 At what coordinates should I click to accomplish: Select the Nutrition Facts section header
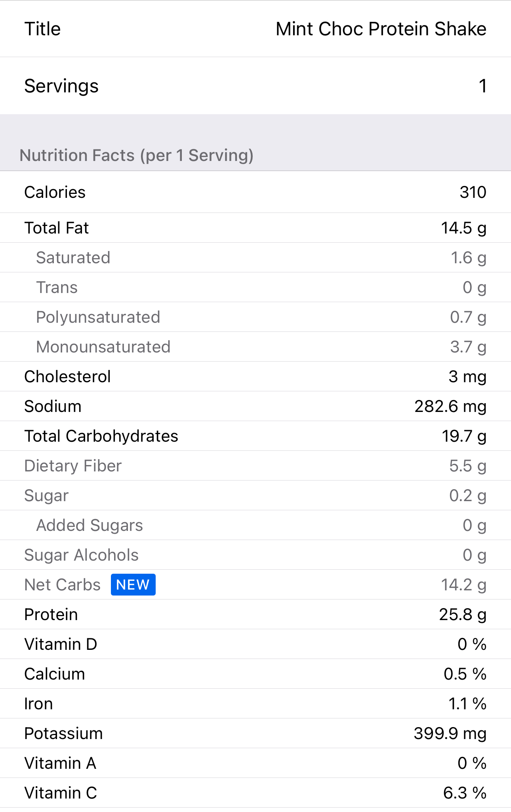coord(137,155)
